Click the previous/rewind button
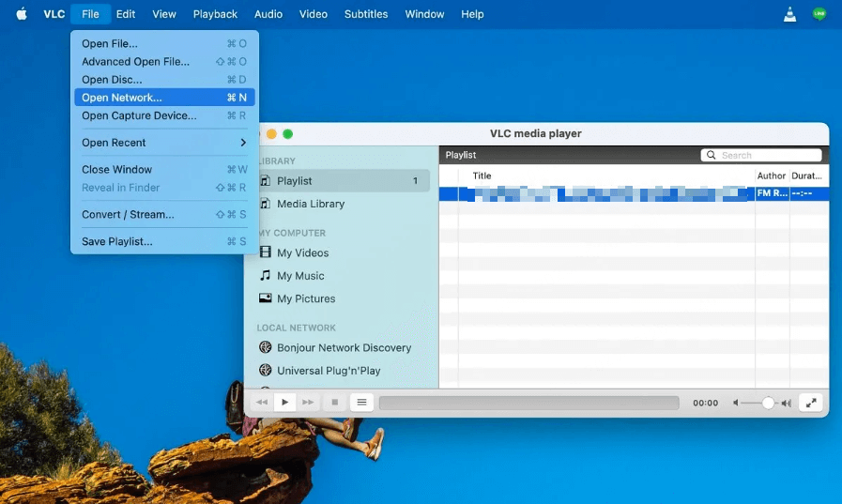Screen dimensions: 842x504 [262, 402]
